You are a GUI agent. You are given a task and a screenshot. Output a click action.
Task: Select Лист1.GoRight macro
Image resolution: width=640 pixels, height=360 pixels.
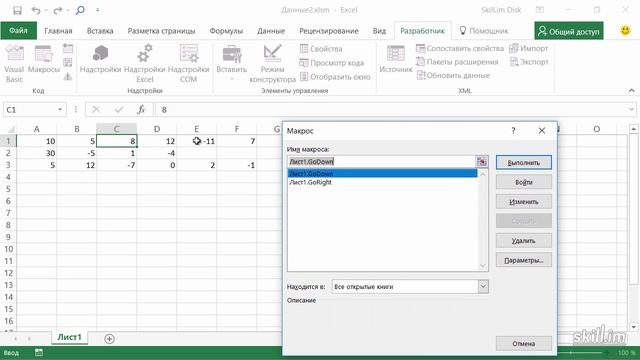pyautogui.click(x=382, y=182)
